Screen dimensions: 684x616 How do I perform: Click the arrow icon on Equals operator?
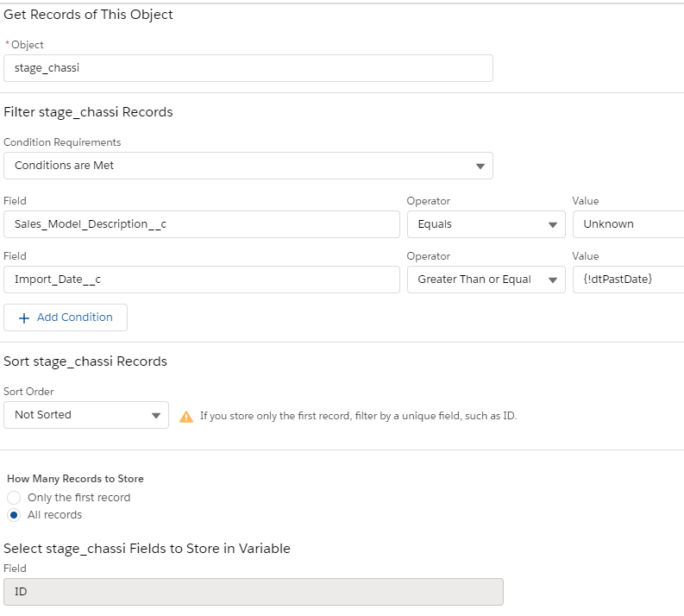(551, 224)
